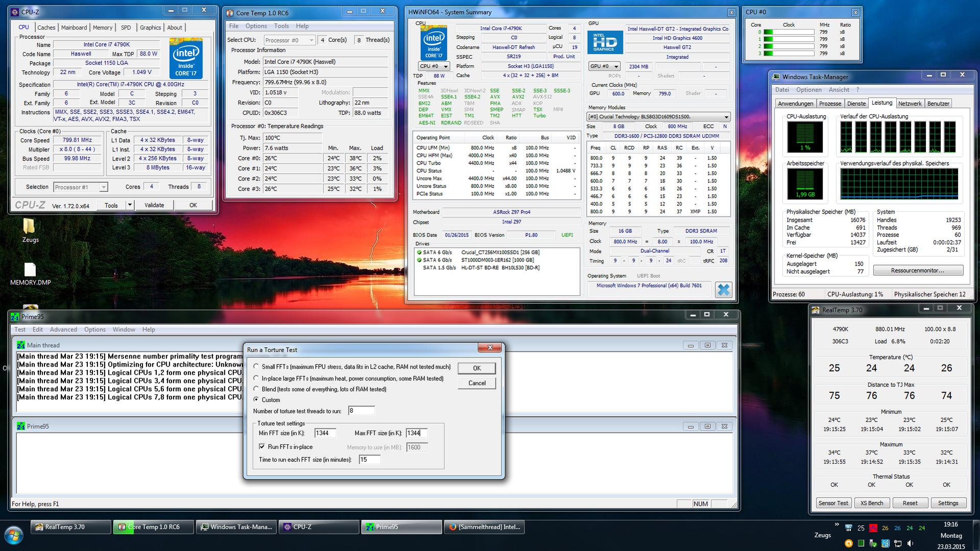
Task: Click the Core Temp title bar icon
Action: coord(230,13)
